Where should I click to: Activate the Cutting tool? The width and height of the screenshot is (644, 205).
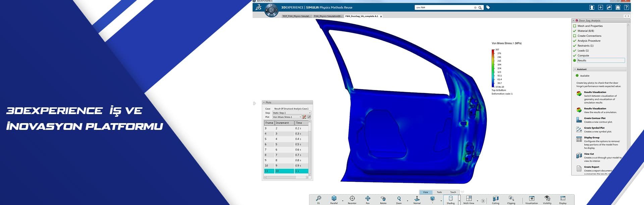pos(495,200)
